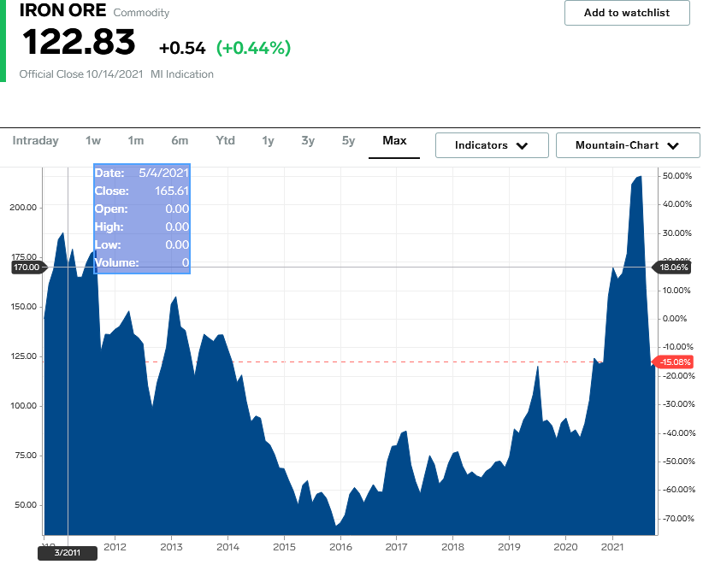Click the 170.00 crosshair price label

(x=27, y=268)
